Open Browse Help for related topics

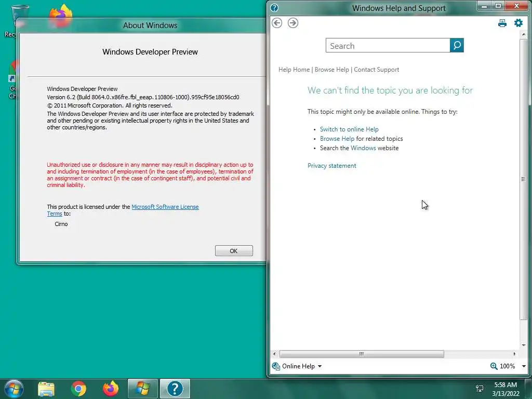click(337, 139)
